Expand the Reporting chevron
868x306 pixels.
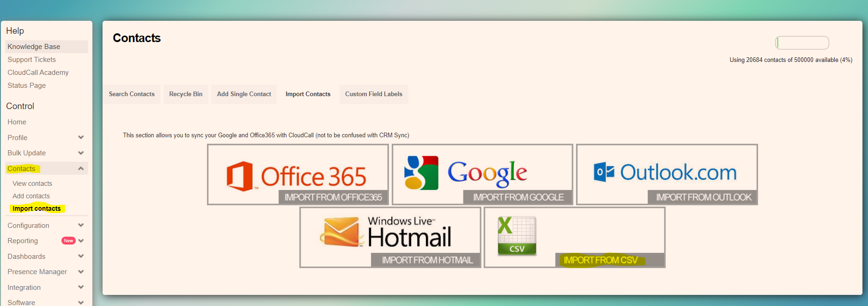(x=81, y=241)
